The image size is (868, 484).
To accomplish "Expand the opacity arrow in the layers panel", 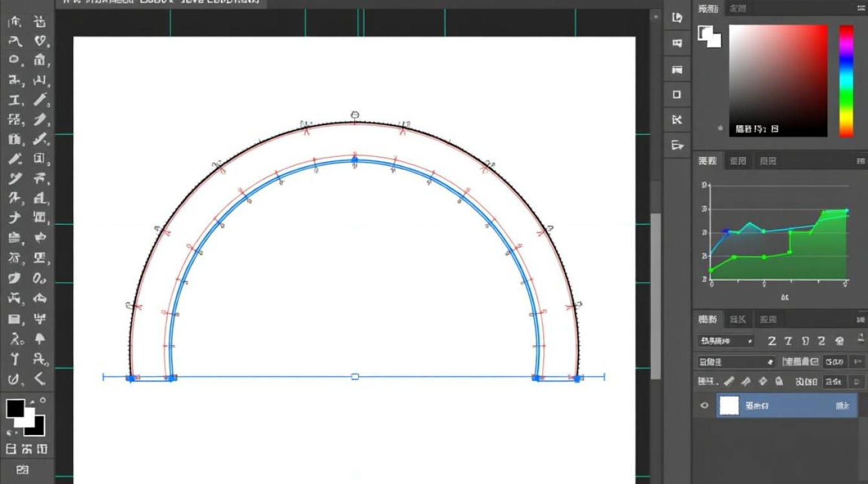I will click(x=858, y=361).
